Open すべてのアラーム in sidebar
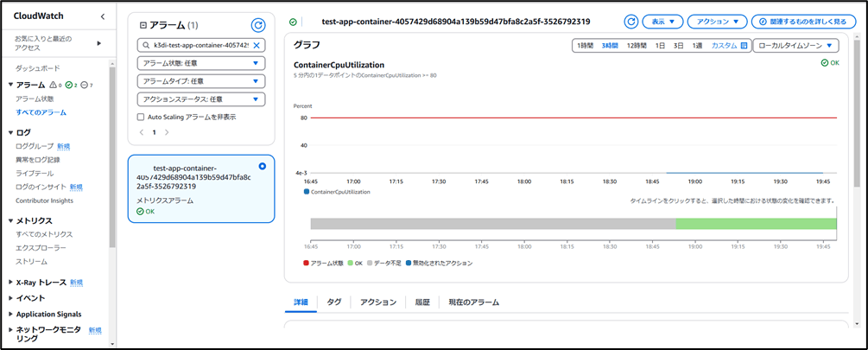868x350 pixels. coord(41,112)
